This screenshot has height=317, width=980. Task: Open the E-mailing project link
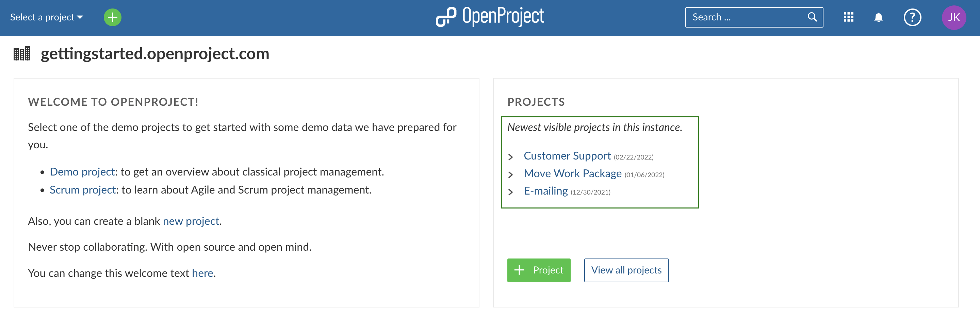click(x=545, y=191)
